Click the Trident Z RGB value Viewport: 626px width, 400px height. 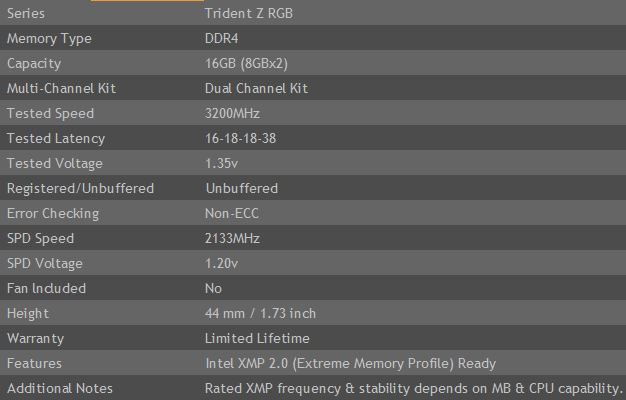tap(249, 14)
